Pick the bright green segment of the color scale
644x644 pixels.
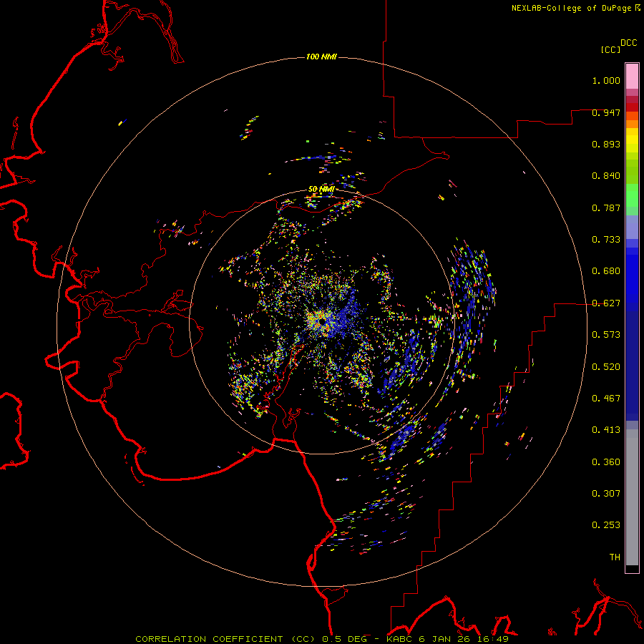(632, 195)
